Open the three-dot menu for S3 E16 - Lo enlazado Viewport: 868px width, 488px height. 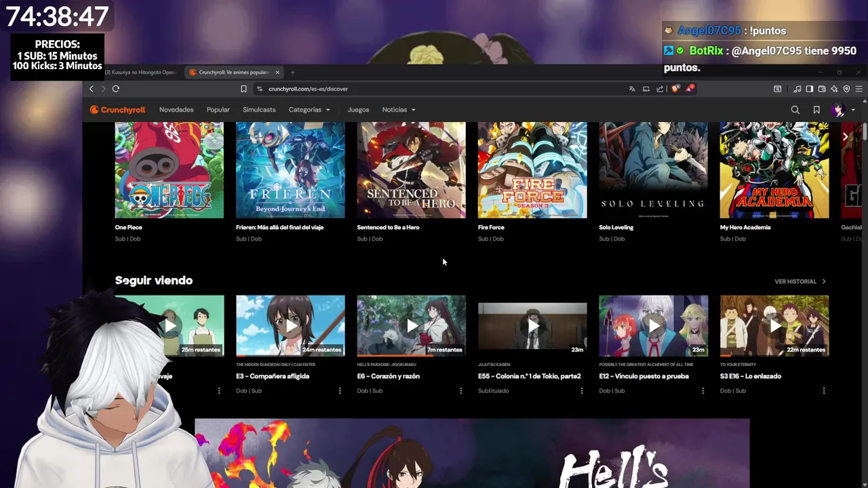(824, 391)
